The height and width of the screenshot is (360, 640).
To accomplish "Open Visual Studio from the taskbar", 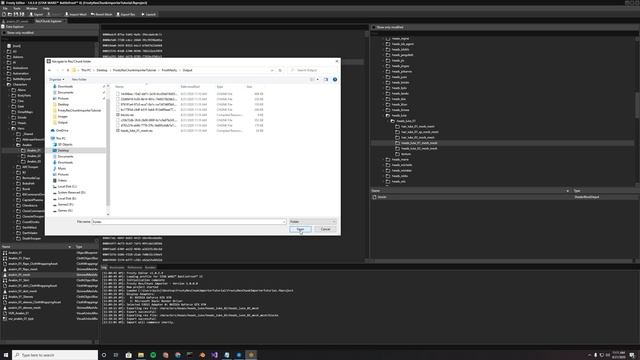I will pyautogui.click(x=214, y=355).
